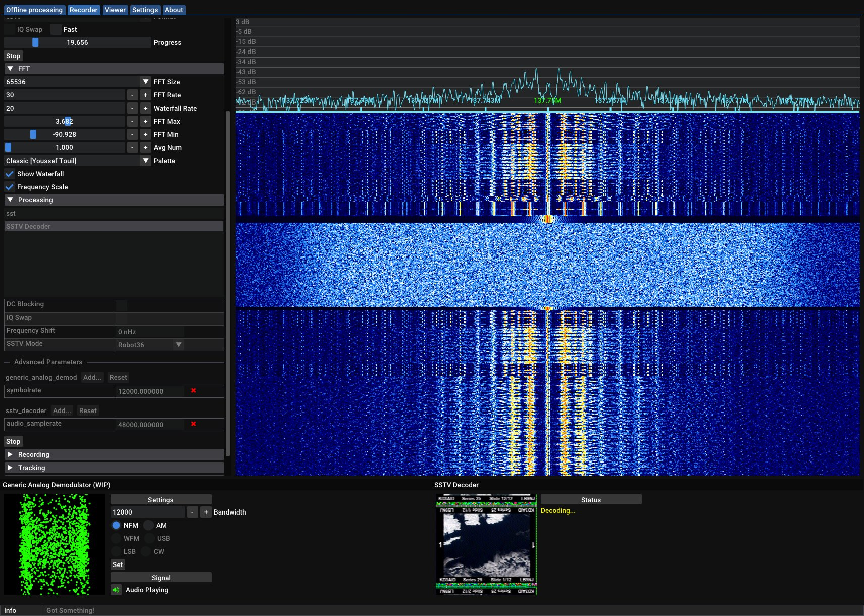The width and height of the screenshot is (864, 616).
Task: Increase FFT Rate with plus button
Action: tap(145, 95)
